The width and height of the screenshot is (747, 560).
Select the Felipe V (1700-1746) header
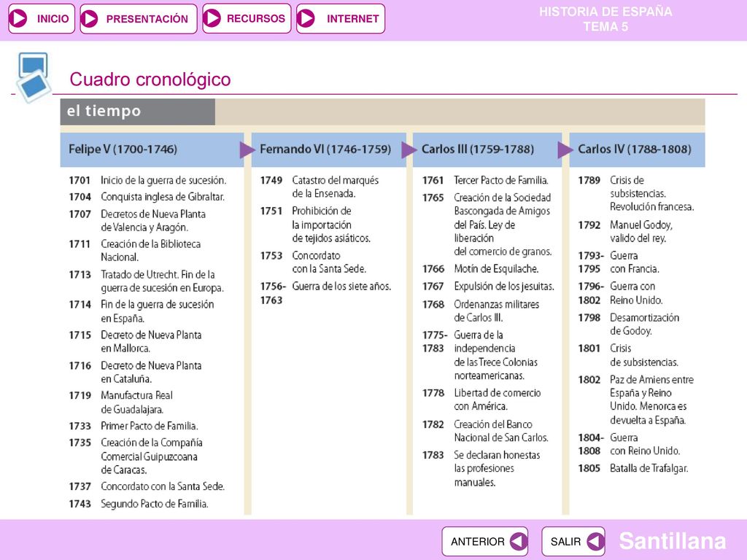click(152, 149)
